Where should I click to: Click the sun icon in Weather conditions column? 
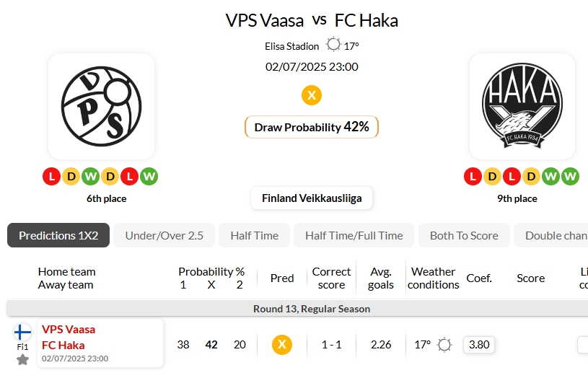point(444,345)
